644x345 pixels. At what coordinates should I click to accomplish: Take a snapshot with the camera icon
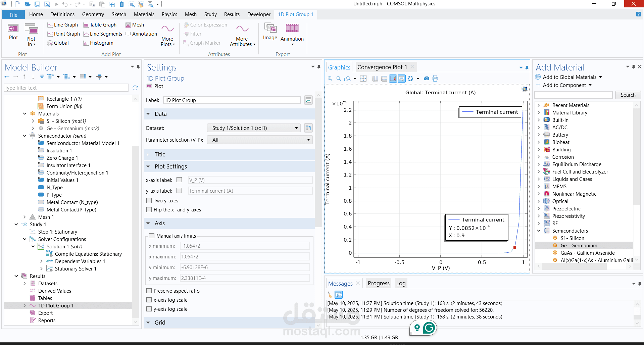click(x=426, y=79)
